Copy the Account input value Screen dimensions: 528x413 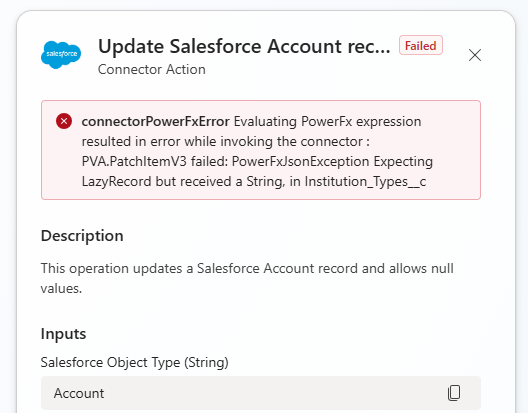pyautogui.click(x=454, y=393)
